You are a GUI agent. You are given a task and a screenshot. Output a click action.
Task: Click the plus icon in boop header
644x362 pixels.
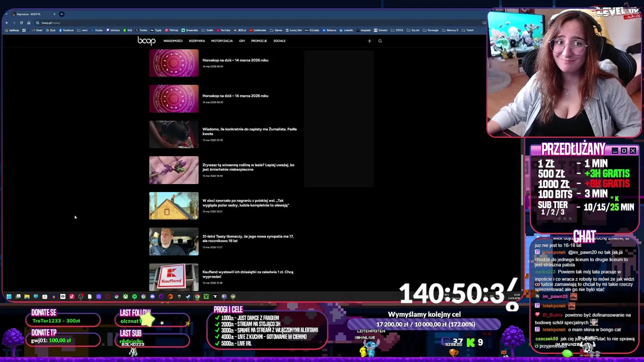click(369, 41)
